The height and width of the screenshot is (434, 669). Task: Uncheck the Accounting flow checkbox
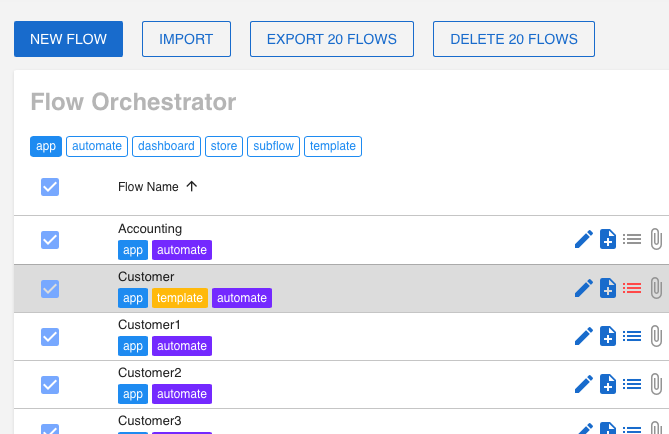tap(50, 240)
